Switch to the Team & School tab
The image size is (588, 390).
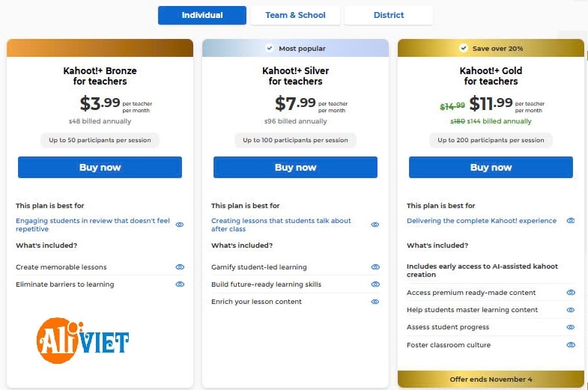(295, 16)
